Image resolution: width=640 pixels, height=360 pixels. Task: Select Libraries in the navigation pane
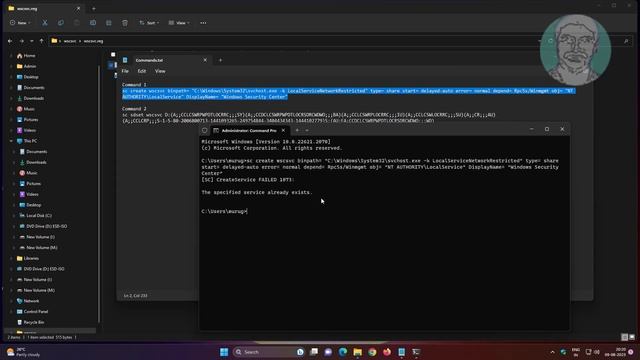click(x=31, y=258)
